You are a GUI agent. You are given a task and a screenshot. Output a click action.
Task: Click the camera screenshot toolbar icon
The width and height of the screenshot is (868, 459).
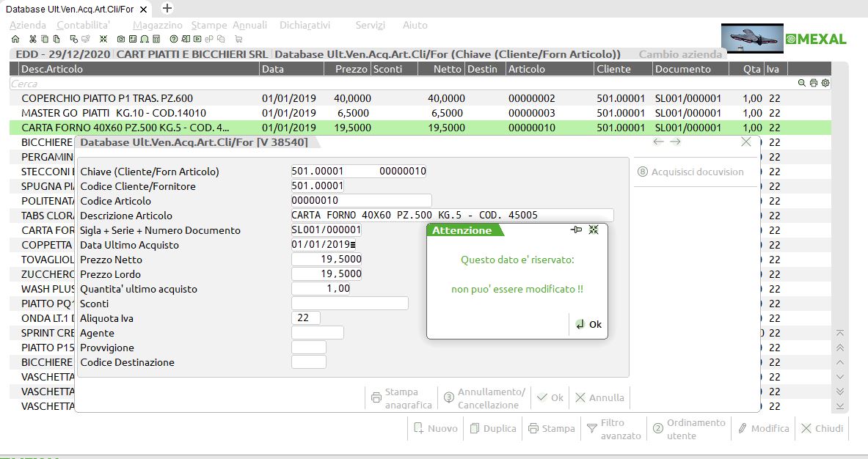pyautogui.click(x=120, y=39)
